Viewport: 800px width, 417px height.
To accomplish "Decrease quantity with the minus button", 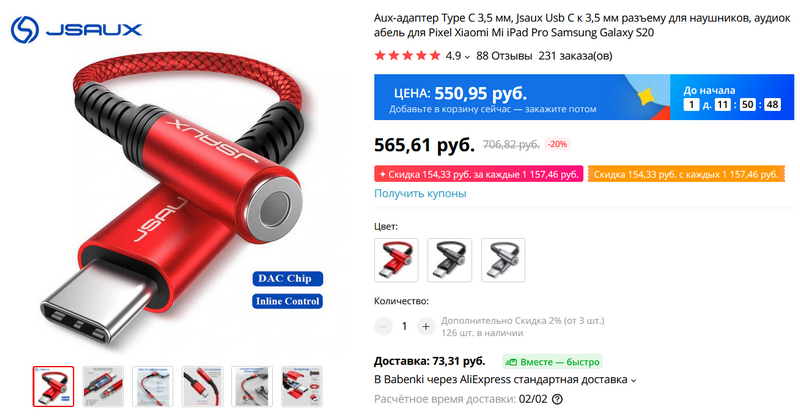I will [x=383, y=326].
